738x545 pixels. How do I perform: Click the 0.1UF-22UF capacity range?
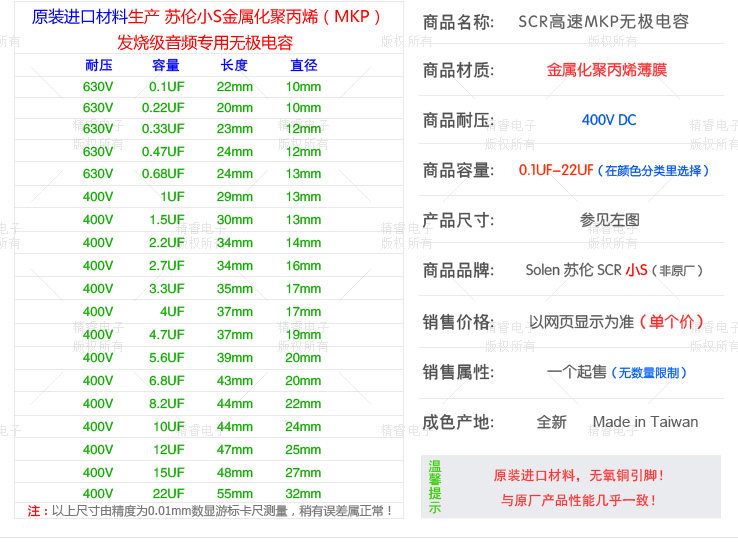point(556,170)
